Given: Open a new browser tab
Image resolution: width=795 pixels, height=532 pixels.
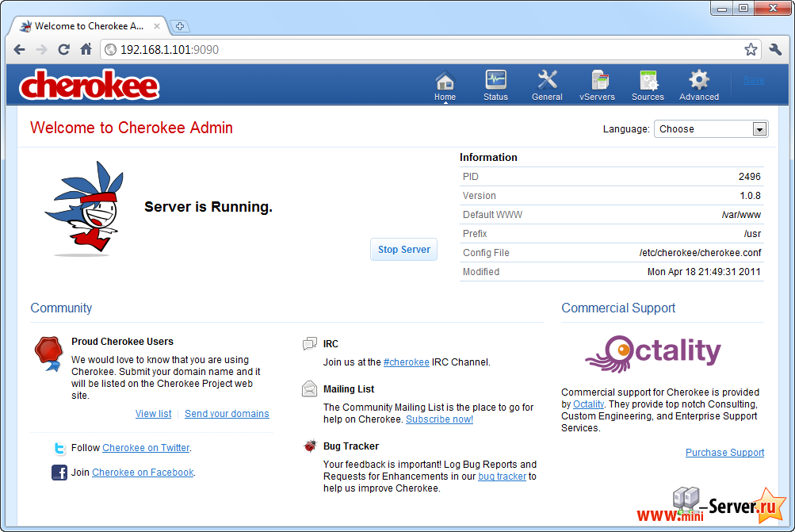Looking at the screenshot, I should [x=179, y=26].
